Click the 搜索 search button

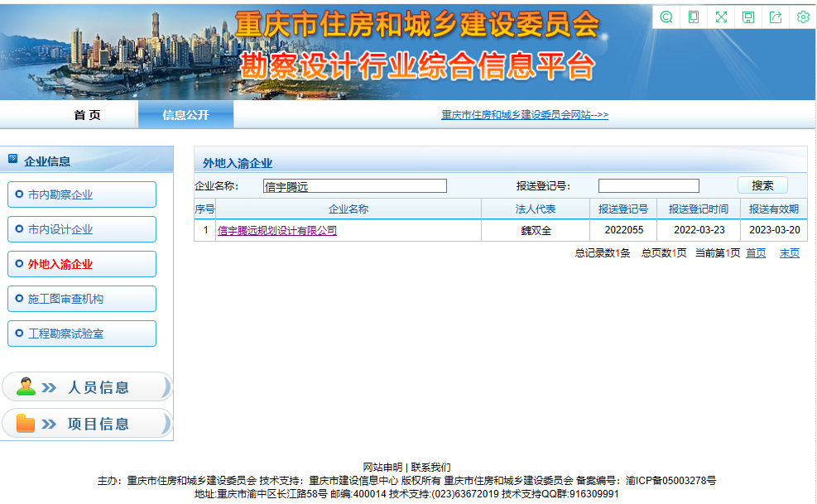[x=761, y=185]
